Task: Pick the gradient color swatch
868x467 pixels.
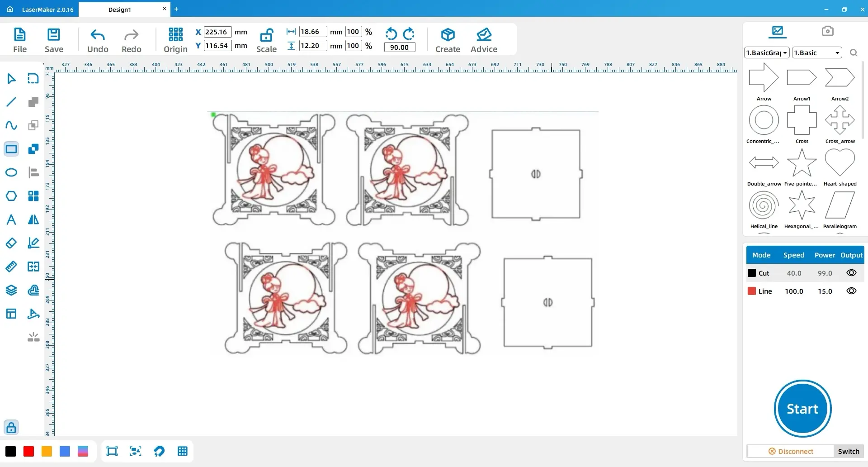Action: click(x=83, y=451)
